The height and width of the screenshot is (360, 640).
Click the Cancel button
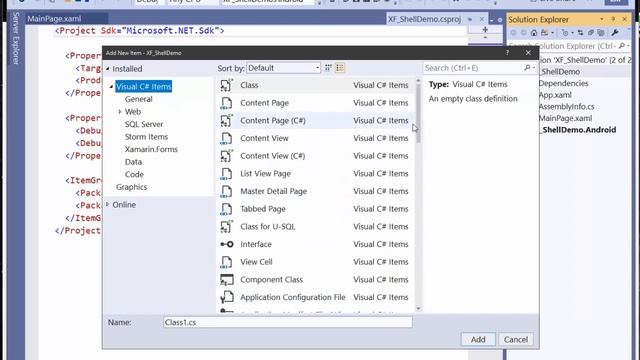tap(516, 339)
